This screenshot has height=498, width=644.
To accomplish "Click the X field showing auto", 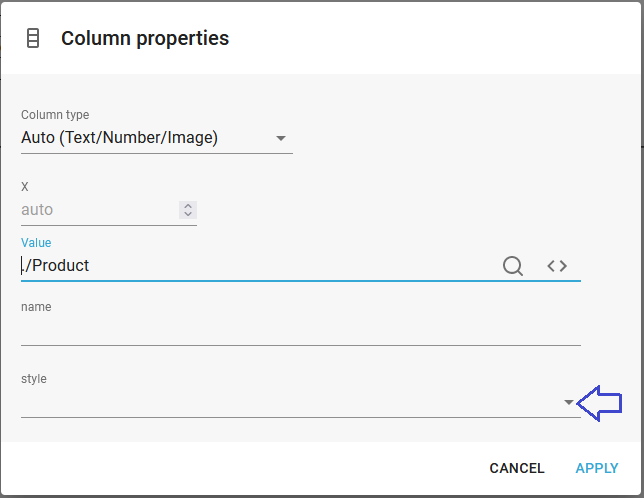I will click(x=95, y=210).
